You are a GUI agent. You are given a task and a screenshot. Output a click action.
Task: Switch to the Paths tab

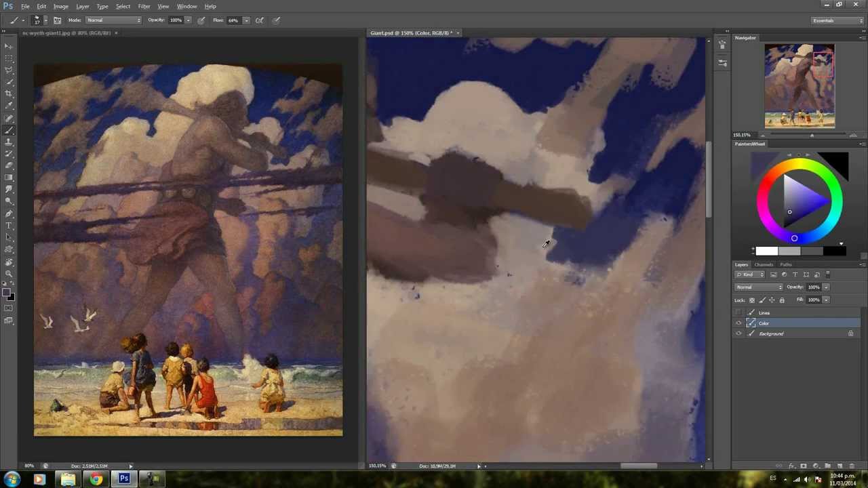[x=785, y=264]
